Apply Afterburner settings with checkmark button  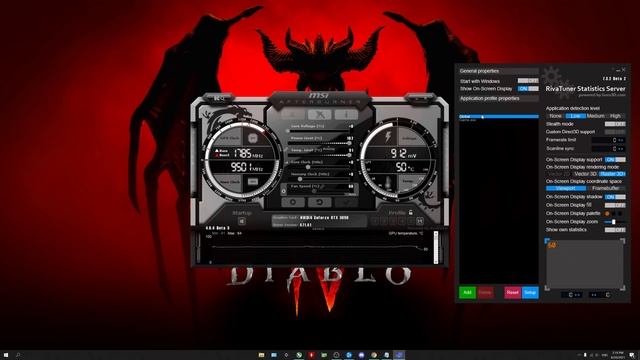click(346, 202)
